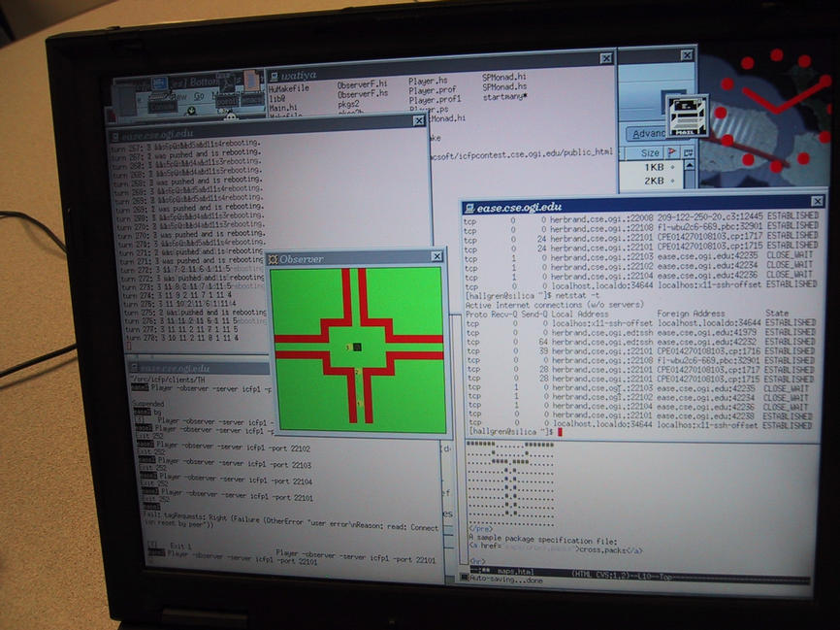Click scroll-up arrow in the mail list
840x630 pixels.
click(x=690, y=167)
